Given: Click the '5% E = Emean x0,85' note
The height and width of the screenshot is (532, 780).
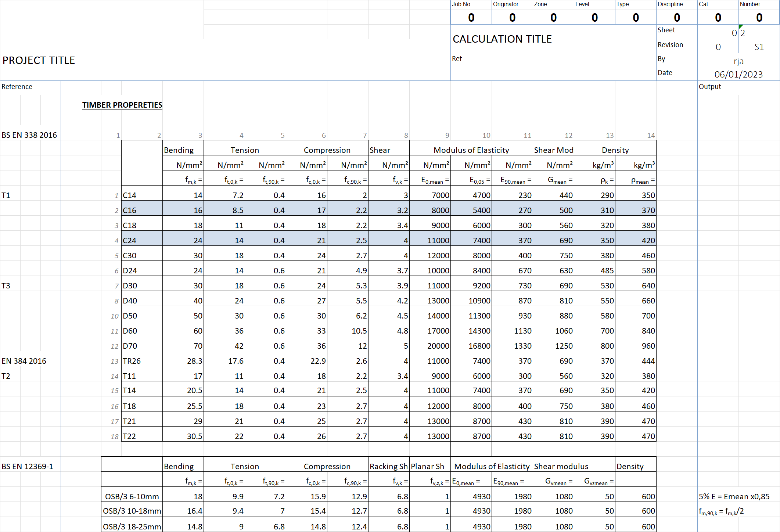Looking at the screenshot, I should tap(734, 496).
